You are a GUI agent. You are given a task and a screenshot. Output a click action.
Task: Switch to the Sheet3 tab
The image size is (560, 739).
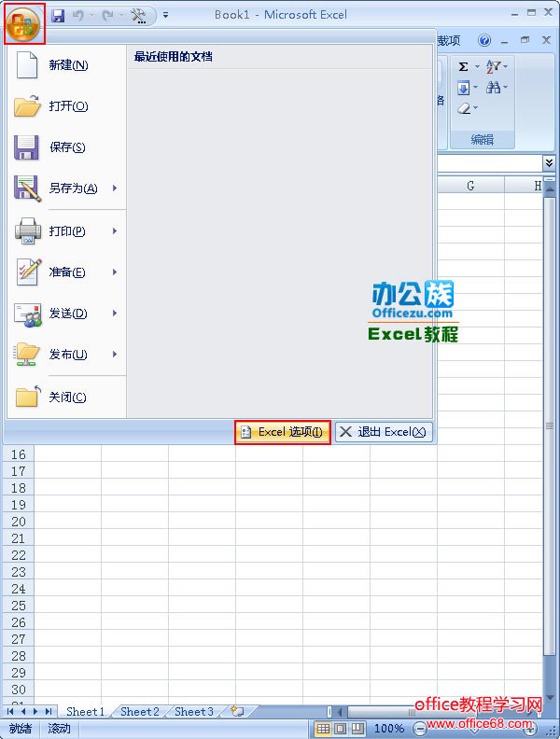(x=194, y=712)
